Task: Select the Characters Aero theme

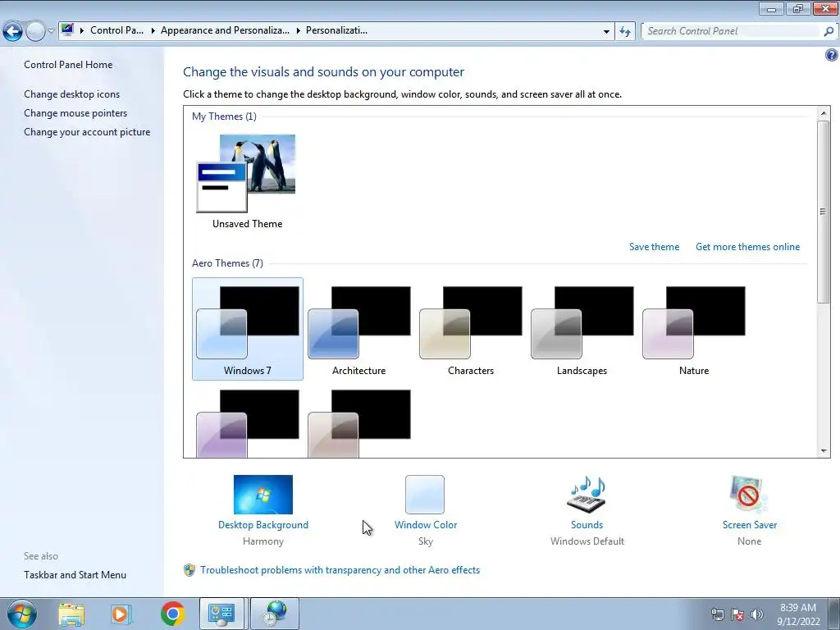Action: click(470, 329)
